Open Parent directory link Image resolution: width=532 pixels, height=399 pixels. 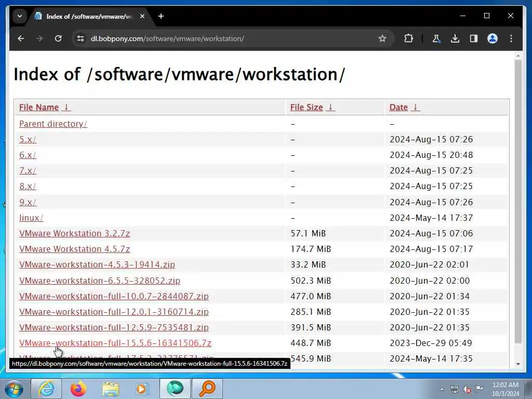pos(54,124)
